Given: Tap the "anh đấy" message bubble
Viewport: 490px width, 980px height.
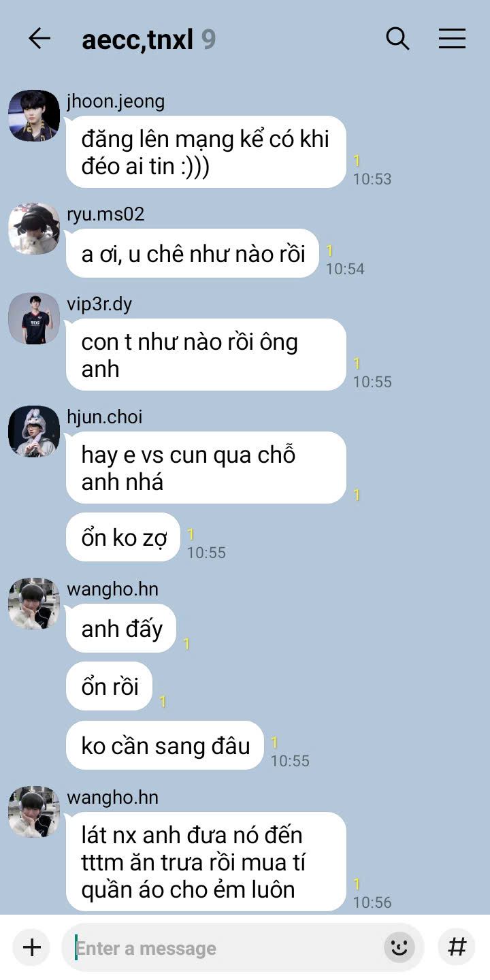Looking at the screenshot, I should click(121, 629).
